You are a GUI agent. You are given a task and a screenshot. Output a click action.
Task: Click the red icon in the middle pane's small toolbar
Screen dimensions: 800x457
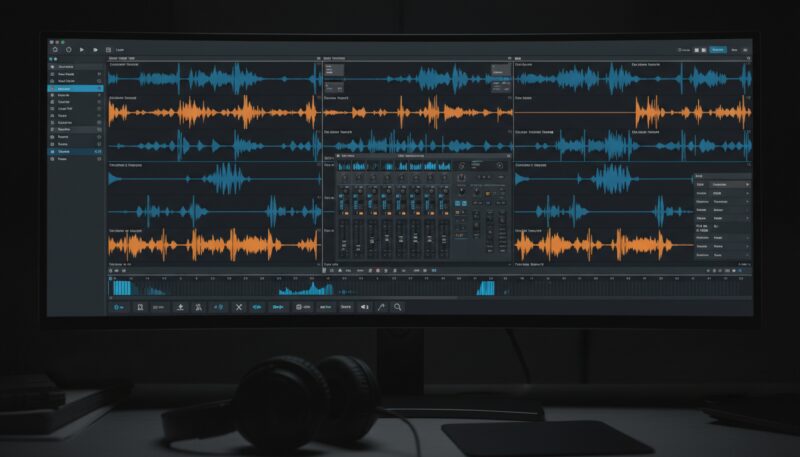(378, 270)
